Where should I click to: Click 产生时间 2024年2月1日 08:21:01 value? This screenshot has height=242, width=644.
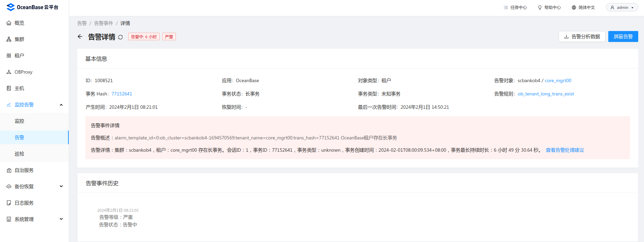click(x=133, y=107)
